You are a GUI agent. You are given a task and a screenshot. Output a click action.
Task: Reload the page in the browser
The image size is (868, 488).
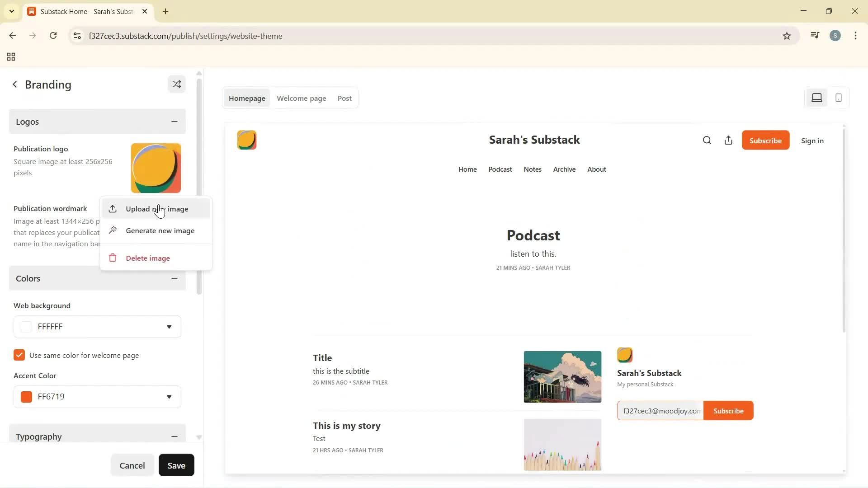click(53, 36)
